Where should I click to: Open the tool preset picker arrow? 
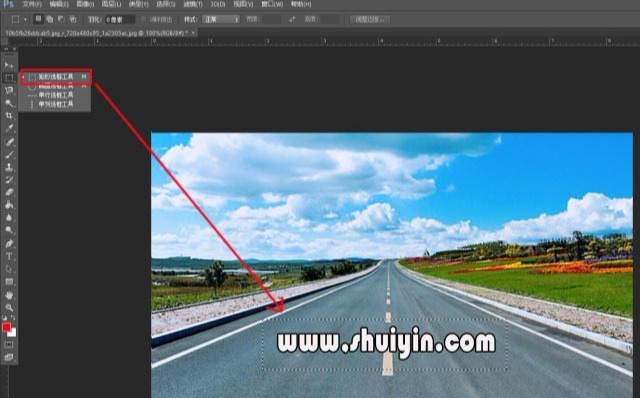25,19
